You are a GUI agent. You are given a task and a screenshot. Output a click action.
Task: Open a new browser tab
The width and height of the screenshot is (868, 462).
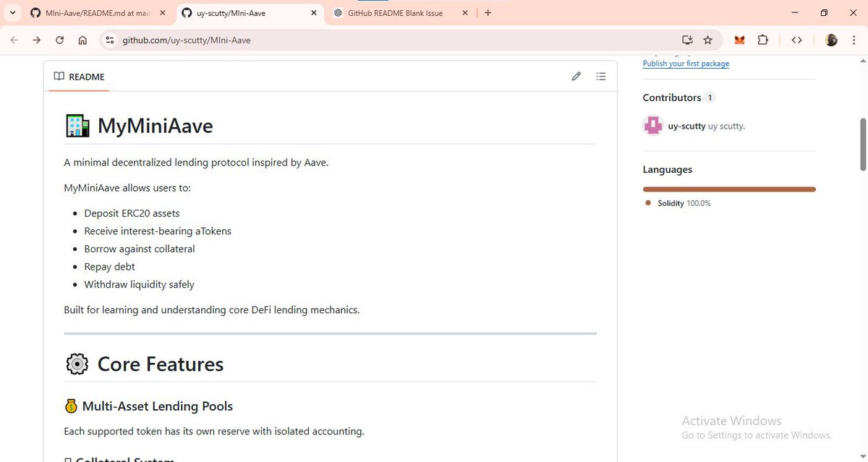coord(488,13)
